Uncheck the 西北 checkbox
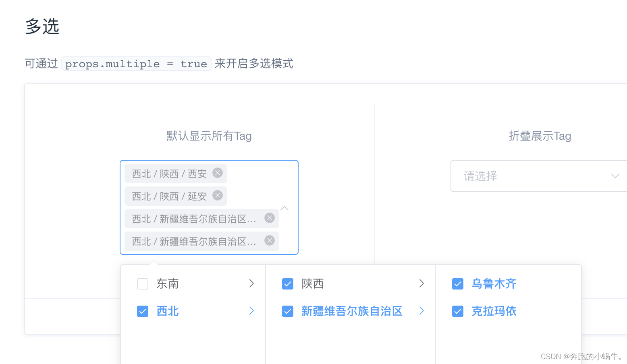This screenshot has height=364, width=627. pos(143,311)
